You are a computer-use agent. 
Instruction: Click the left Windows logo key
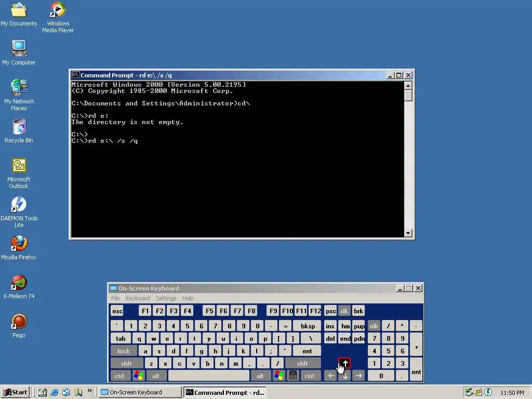(x=139, y=376)
